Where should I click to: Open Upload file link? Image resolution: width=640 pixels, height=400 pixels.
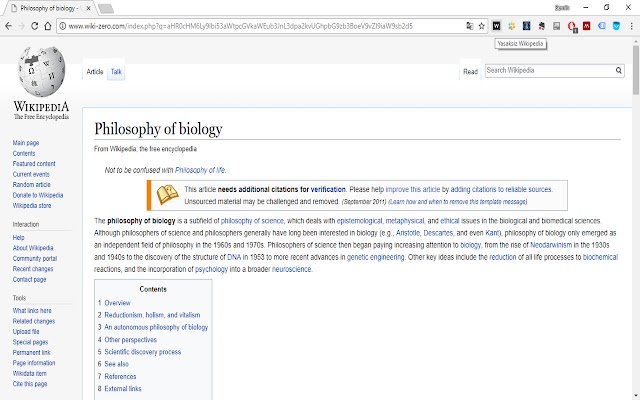[x=26, y=331]
